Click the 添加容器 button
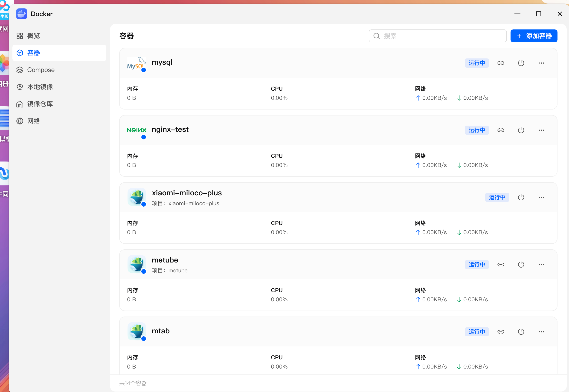The image size is (569, 392). (x=534, y=36)
